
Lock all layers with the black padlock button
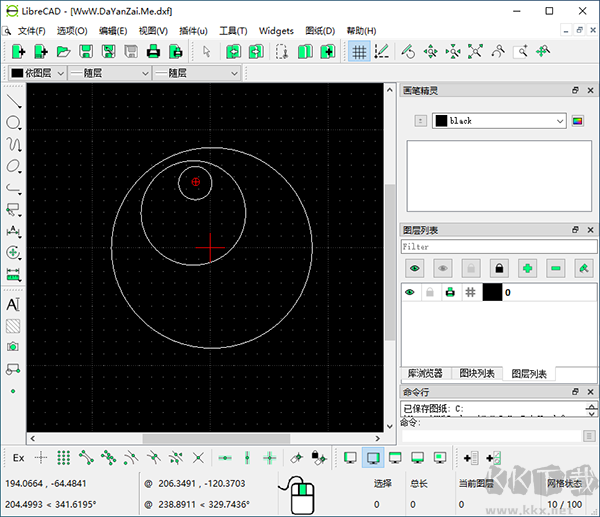pos(499,268)
